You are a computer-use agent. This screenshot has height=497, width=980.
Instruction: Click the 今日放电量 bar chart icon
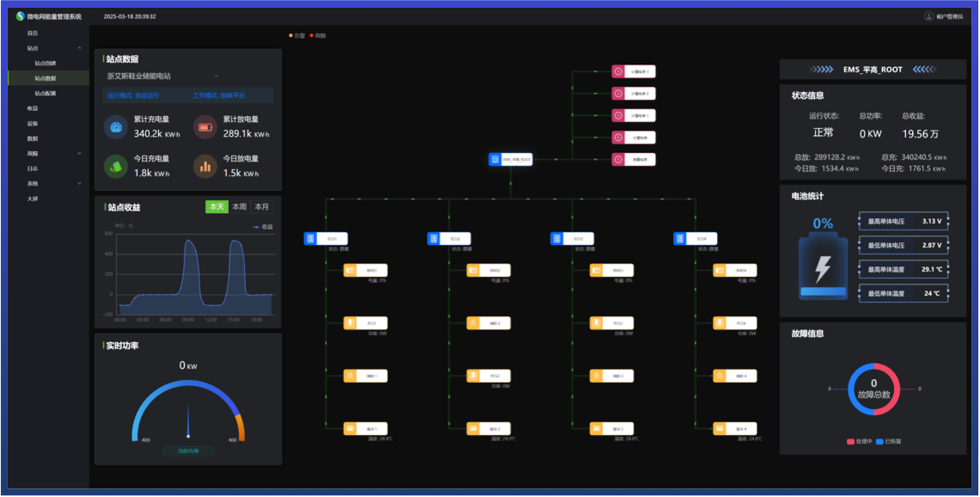[x=205, y=166]
